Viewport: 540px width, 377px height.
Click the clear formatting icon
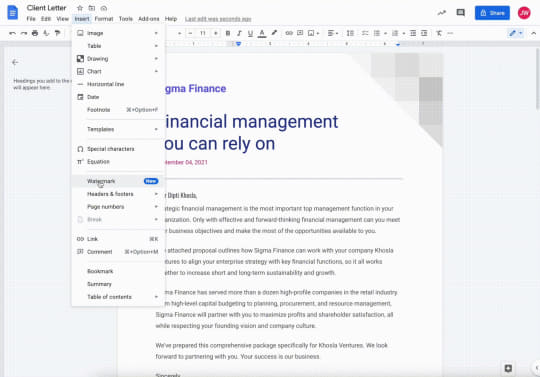point(439,33)
